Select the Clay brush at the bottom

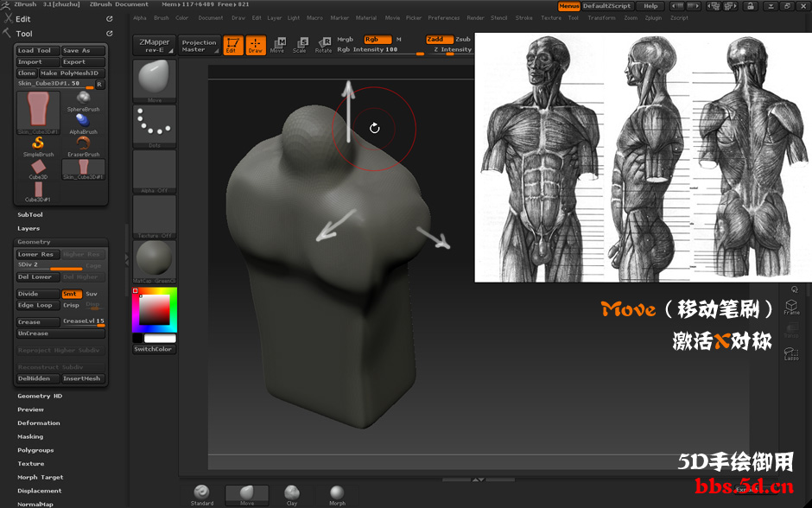click(x=292, y=495)
